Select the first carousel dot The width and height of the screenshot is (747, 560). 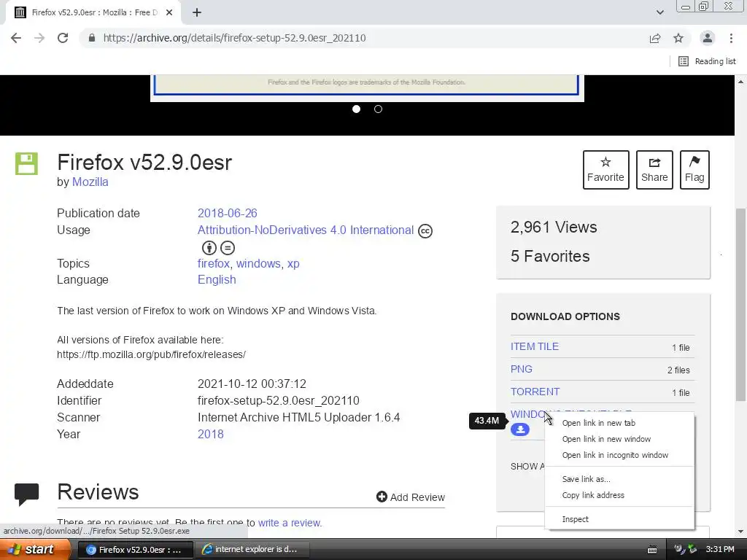click(356, 109)
